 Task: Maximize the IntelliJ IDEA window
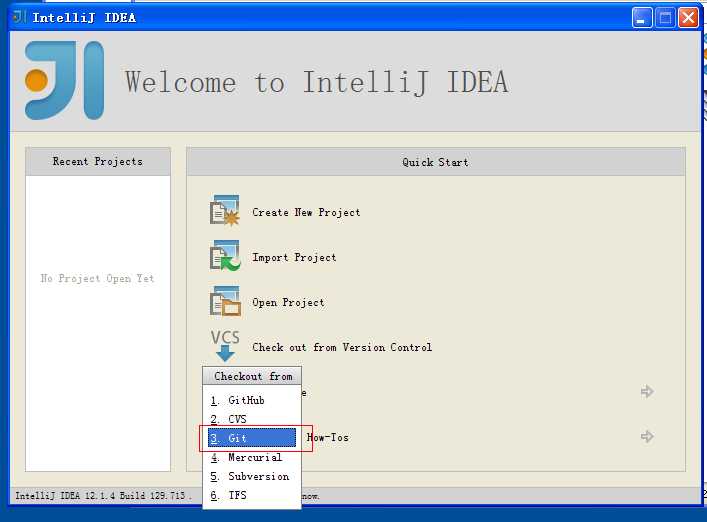click(x=665, y=18)
